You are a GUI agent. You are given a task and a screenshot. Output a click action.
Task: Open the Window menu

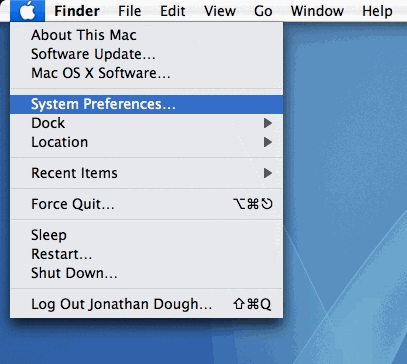(317, 11)
